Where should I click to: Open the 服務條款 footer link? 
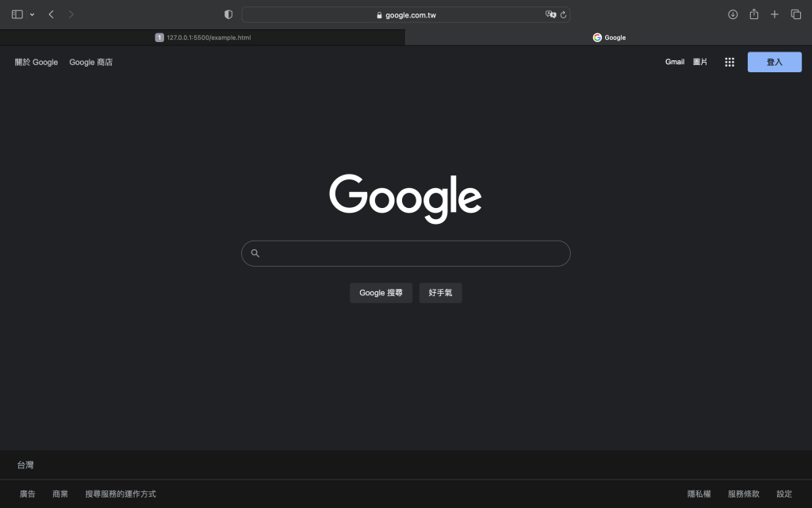point(744,494)
